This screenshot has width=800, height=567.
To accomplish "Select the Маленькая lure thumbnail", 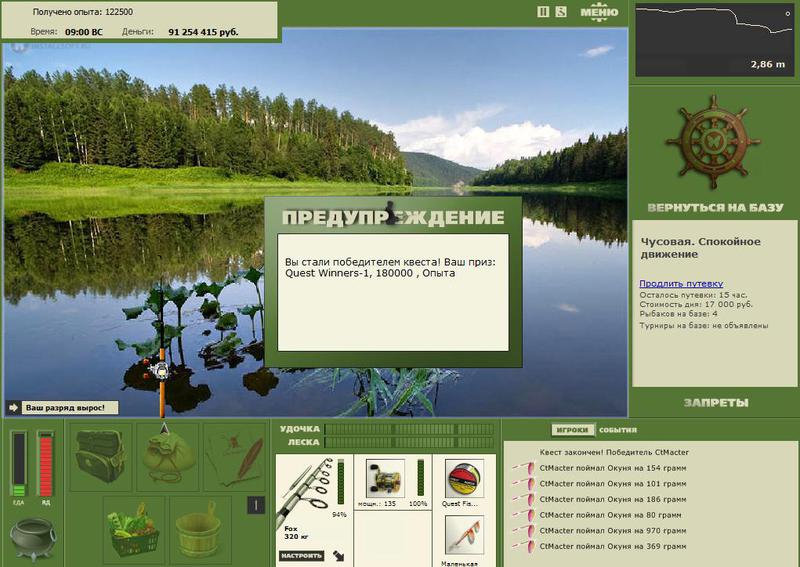I will [464, 535].
